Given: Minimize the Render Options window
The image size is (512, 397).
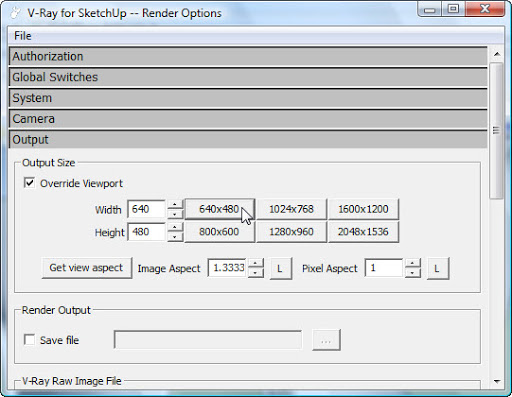Looking at the screenshot, I should click(430, 9).
